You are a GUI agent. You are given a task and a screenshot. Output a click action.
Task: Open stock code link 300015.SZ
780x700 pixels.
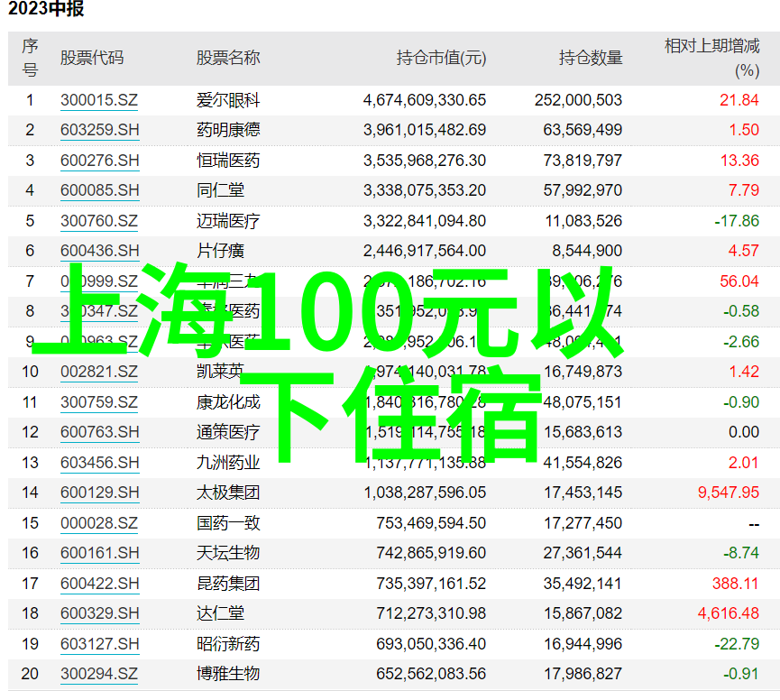(x=99, y=100)
